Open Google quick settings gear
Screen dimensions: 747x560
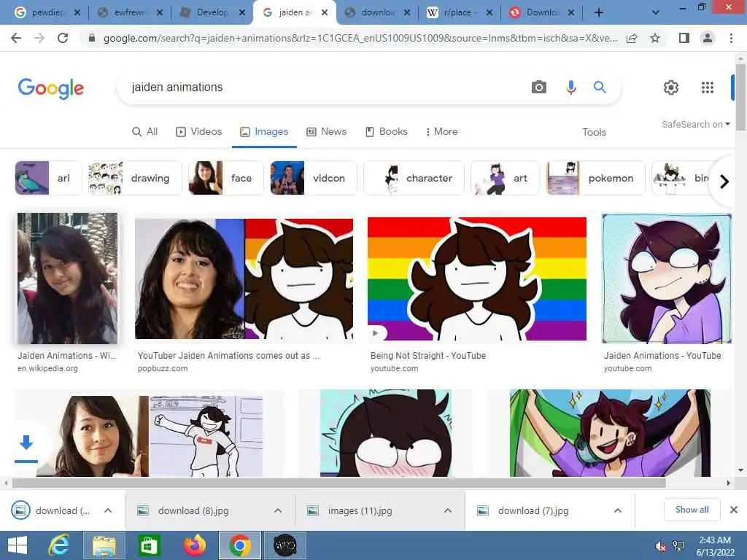(x=671, y=87)
